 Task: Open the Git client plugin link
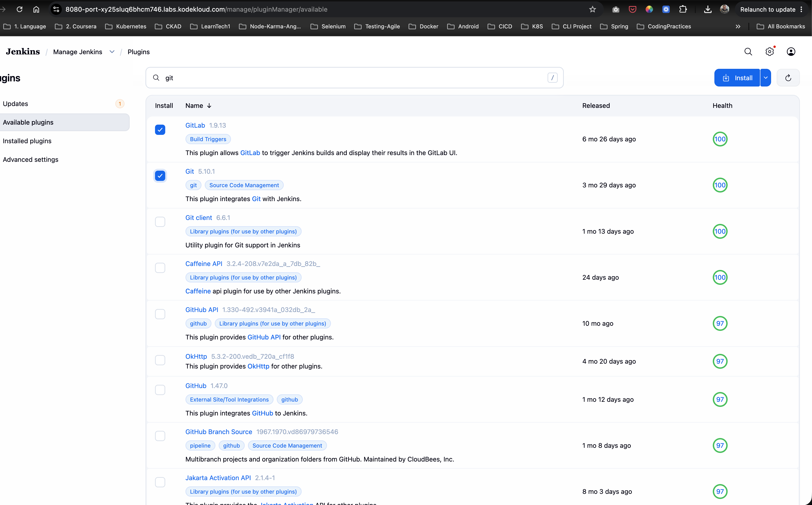click(x=198, y=217)
